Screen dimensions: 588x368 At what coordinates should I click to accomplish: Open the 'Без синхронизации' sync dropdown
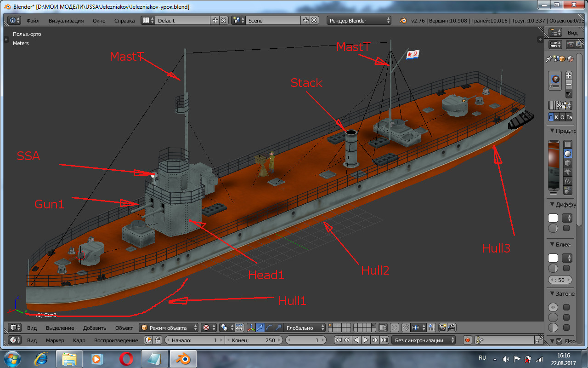[x=424, y=340]
